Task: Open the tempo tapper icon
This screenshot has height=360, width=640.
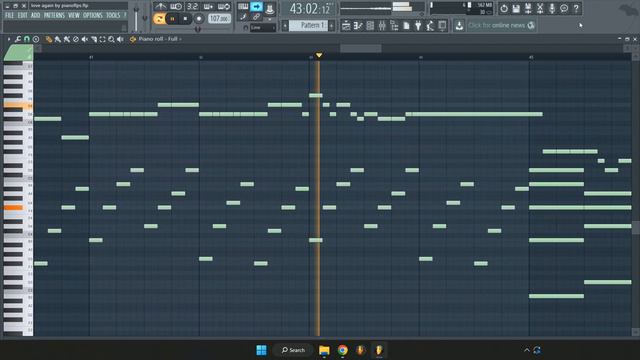Action: pos(430,26)
